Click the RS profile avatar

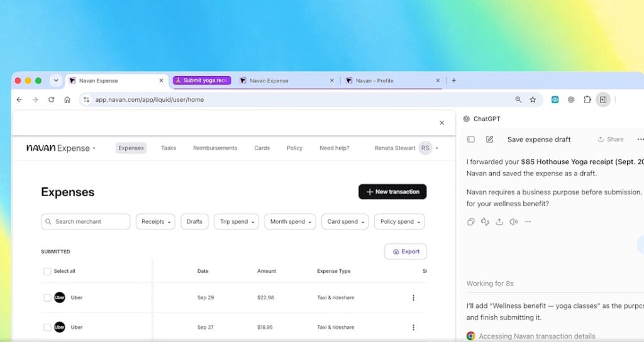(x=426, y=148)
